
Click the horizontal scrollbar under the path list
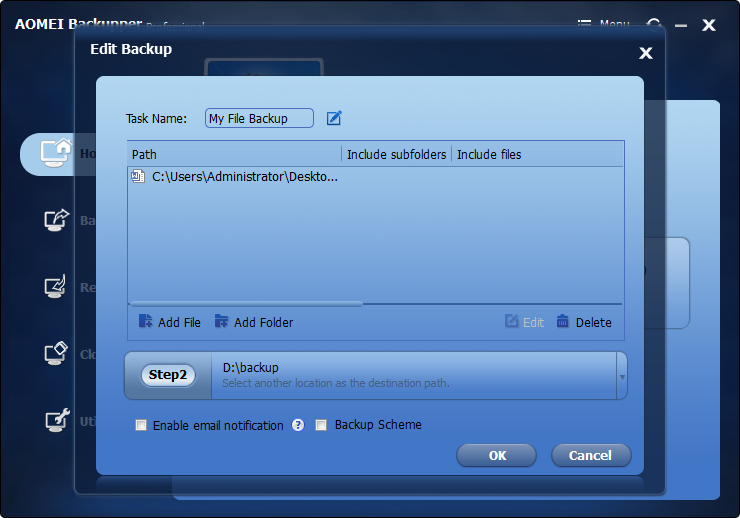pos(246,303)
